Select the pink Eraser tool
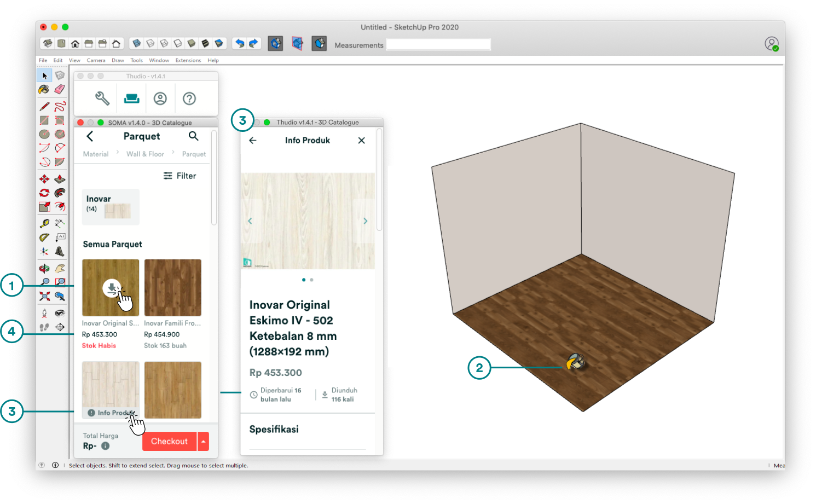Image resolution: width=816 pixels, height=504 pixels. click(60, 89)
